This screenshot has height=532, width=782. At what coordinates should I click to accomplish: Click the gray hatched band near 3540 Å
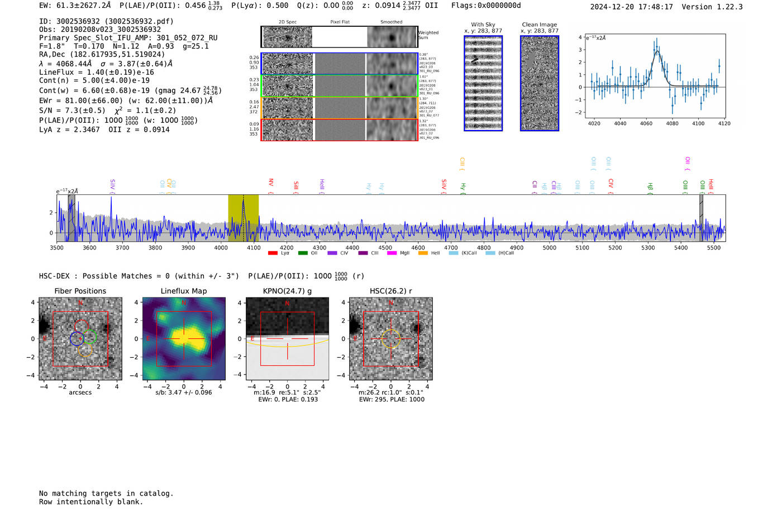click(x=71, y=218)
